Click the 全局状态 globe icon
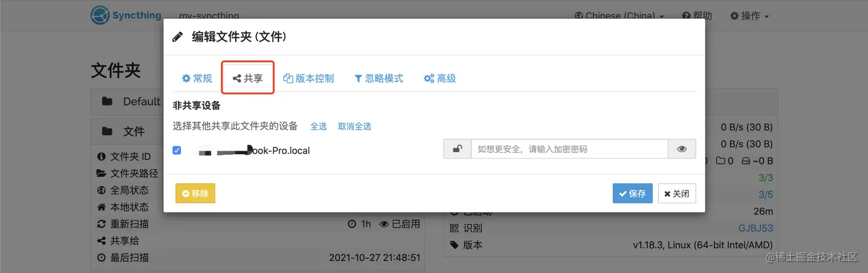The image size is (868, 273). [x=102, y=190]
